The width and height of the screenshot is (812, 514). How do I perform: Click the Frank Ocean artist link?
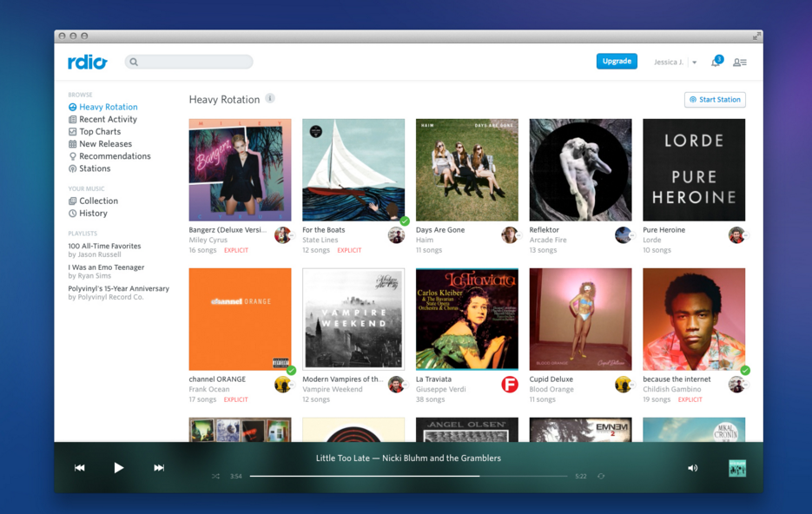[209, 389]
